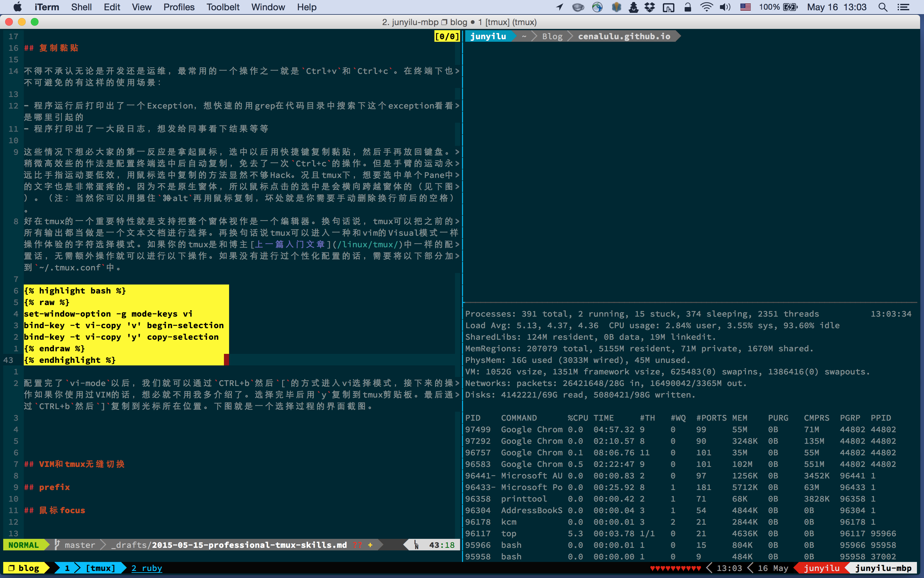924x578 pixels.
Task: Open the Wi-Fi status menu
Action: click(706, 7)
